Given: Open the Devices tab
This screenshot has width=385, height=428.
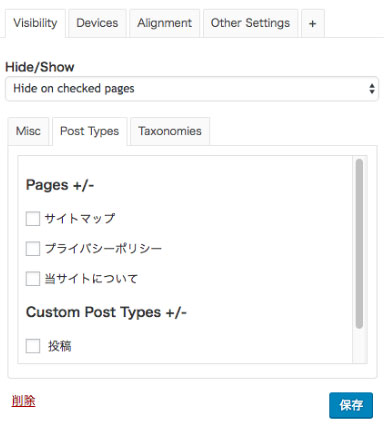Looking at the screenshot, I should (97, 23).
